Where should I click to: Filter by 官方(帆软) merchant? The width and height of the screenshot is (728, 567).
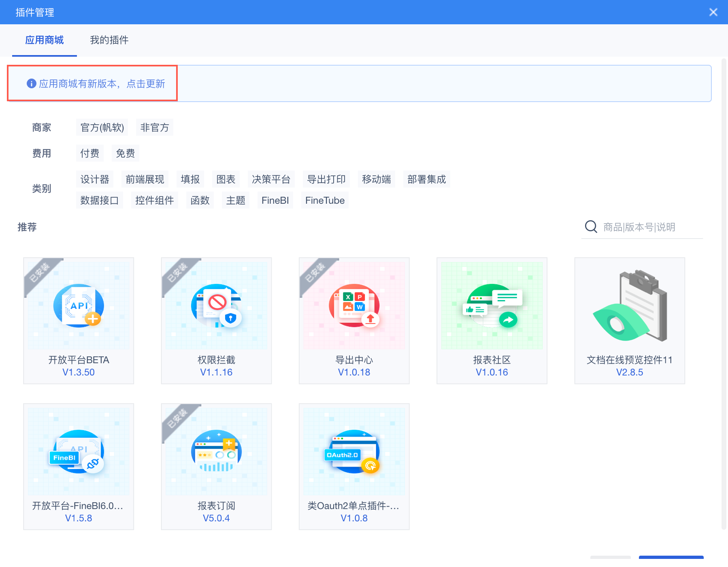click(102, 128)
